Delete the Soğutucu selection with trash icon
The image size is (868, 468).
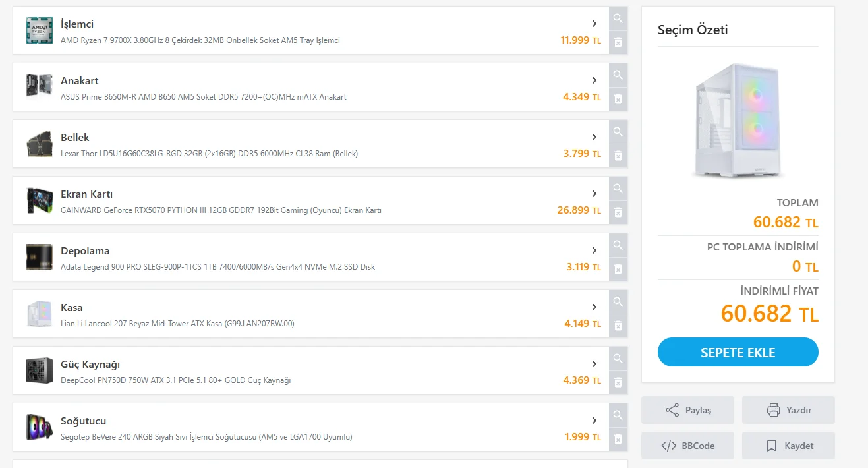618,439
